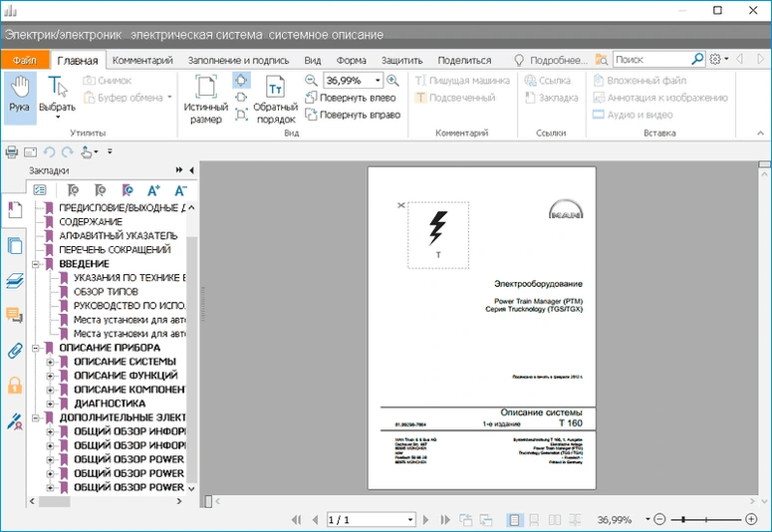Decrease bookmark font size A- icon
Image resolution: width=772 pixels, height=532 pixels.
(180, 190)
